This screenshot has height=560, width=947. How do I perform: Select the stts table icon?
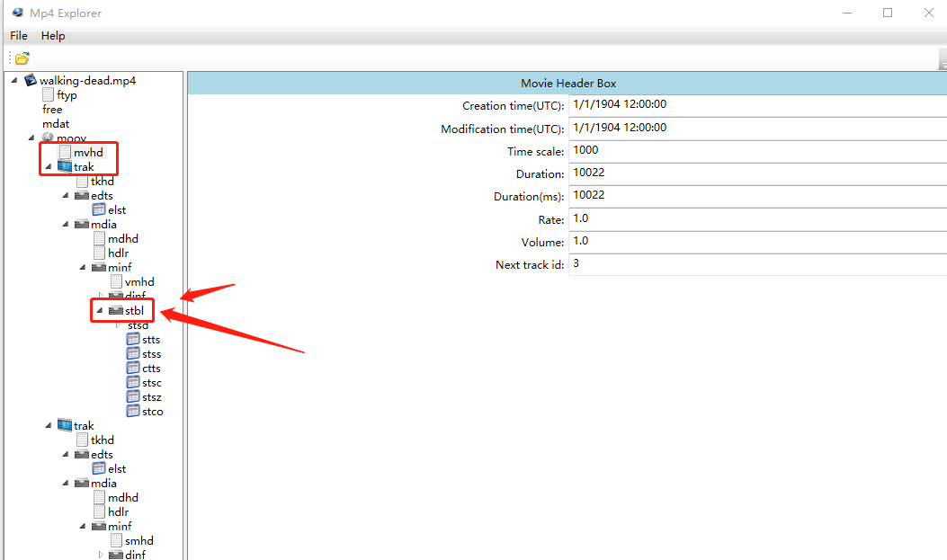134,340
